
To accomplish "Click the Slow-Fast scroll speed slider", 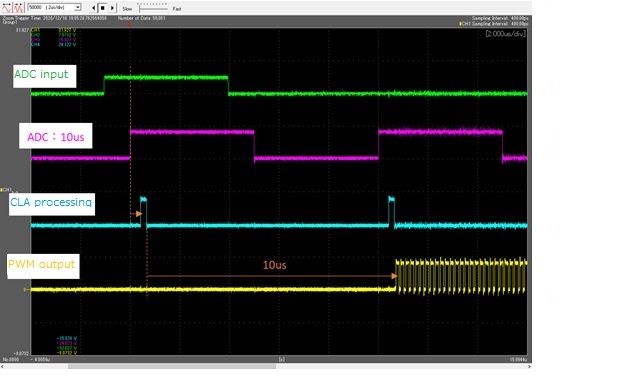I will click(153, 8).
